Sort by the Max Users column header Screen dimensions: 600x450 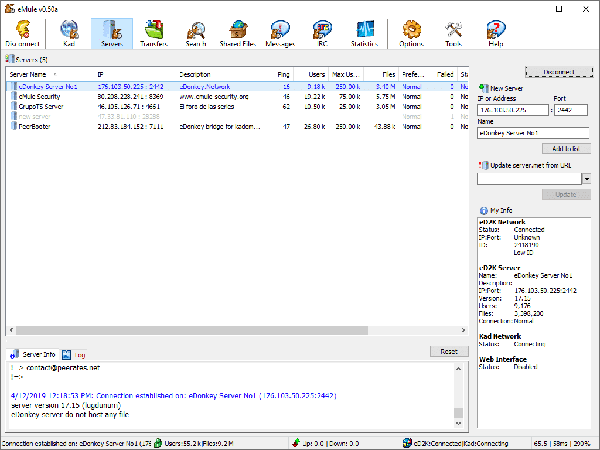(x=346, y=74)
